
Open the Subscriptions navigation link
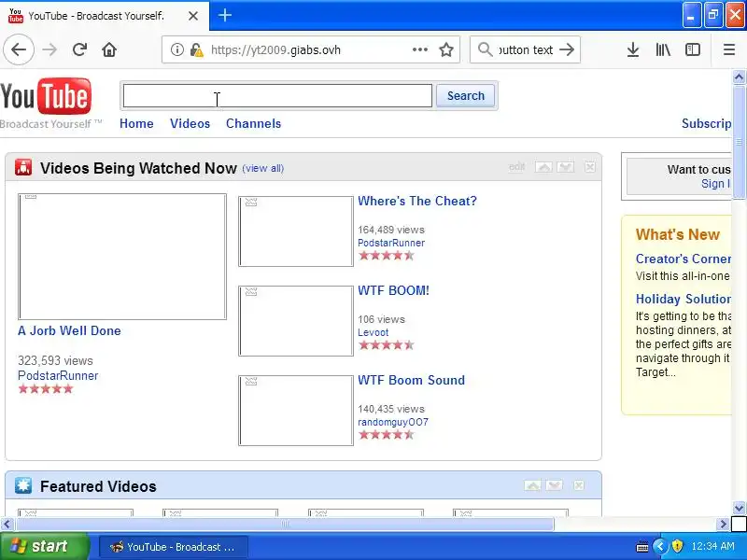(x=707, y=123)
